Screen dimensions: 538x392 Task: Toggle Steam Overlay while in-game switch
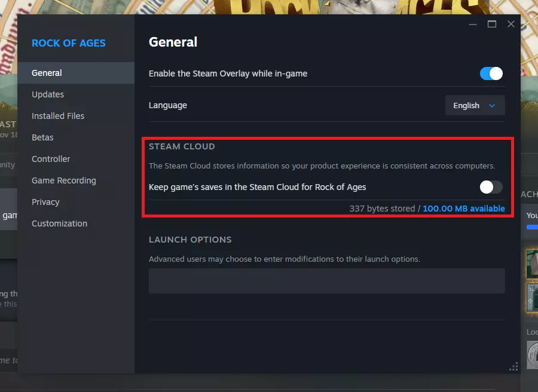coord(491,73)
